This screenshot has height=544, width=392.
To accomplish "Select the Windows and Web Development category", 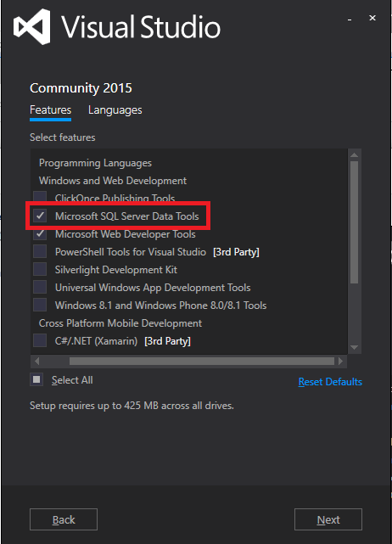I will pyautogui.click(x=113, y=181).
